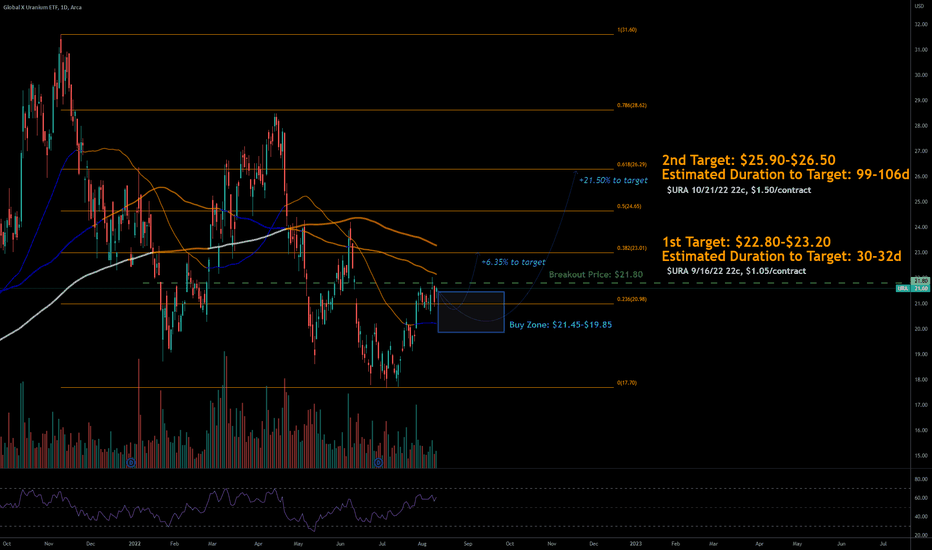Screen dimensions: 932x550
Task: Click the 20.00 RSI axis value
Action: tap(922, 535)
